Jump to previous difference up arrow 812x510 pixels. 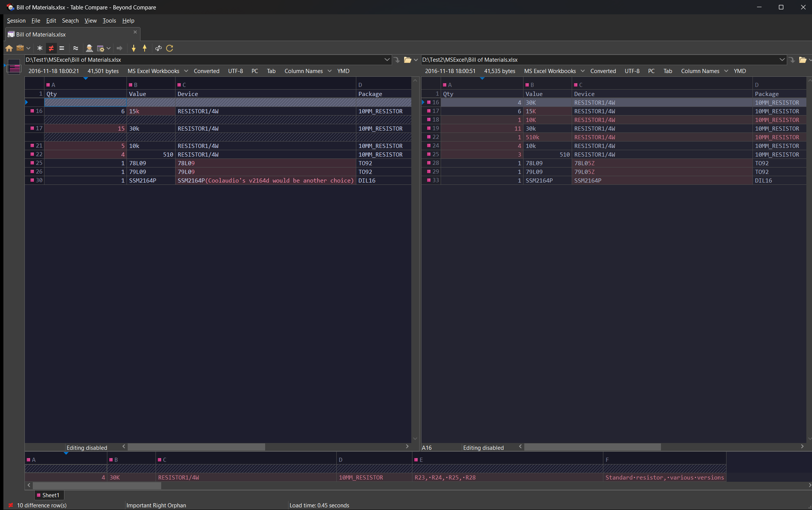coord(145,48)
